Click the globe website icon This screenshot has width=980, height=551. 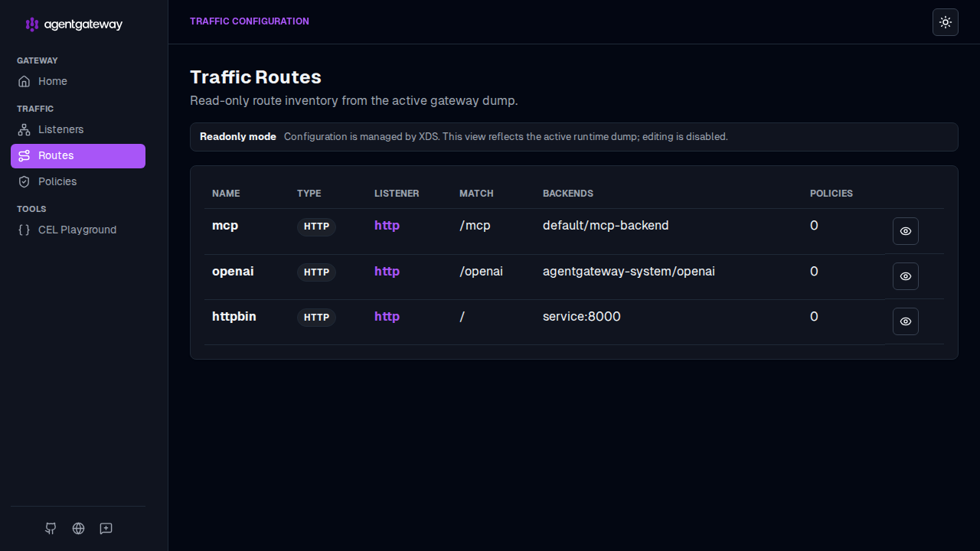78,528
